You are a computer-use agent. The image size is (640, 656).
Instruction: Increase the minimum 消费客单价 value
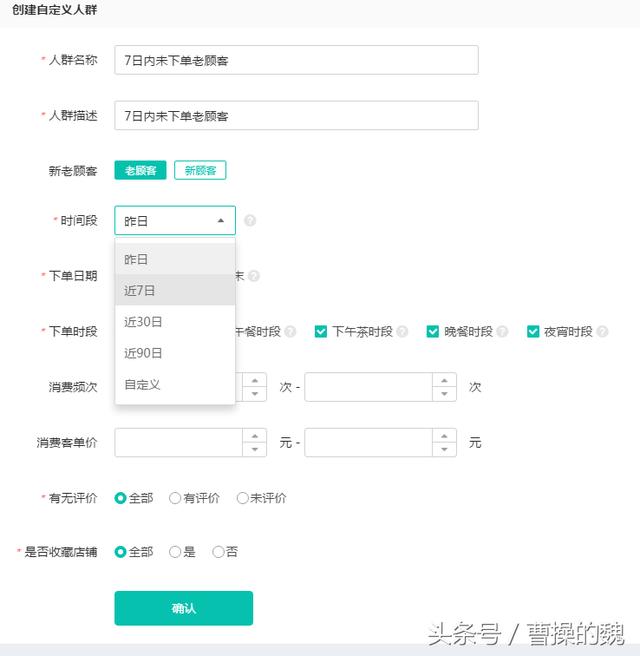pos(255,436)
